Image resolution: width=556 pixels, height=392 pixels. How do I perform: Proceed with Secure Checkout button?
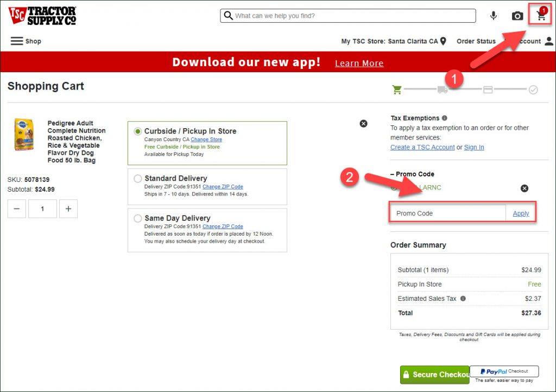coord(435,375)
